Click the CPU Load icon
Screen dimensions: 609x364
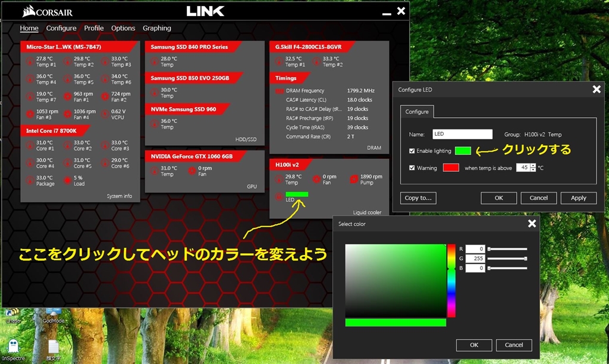click(x=68, y=180)
